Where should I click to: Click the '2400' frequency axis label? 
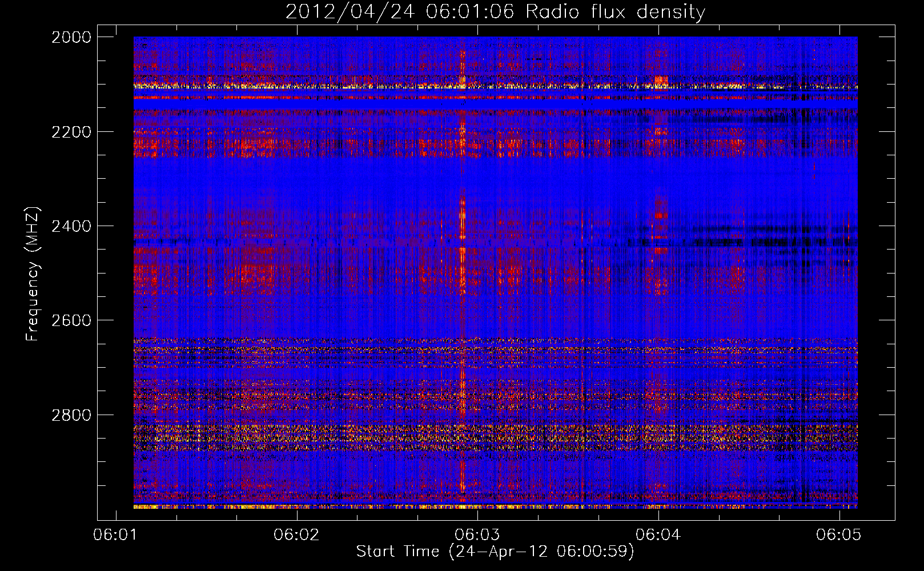[71, 226]
